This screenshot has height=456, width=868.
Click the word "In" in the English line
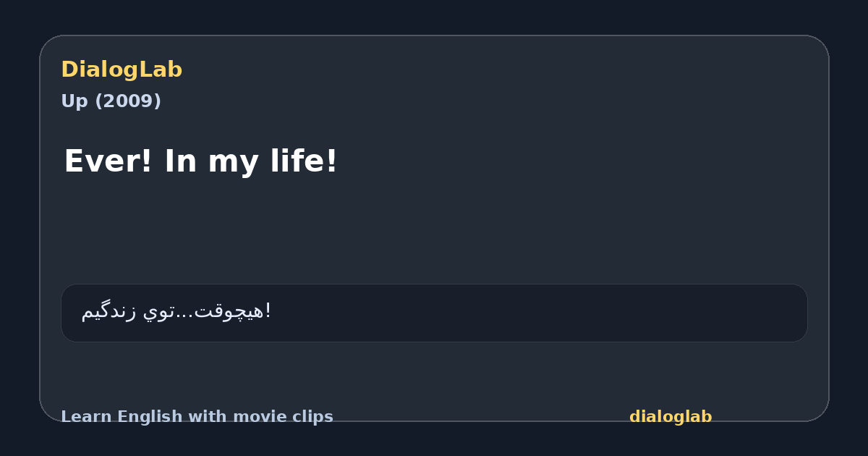tap(179, 161)
